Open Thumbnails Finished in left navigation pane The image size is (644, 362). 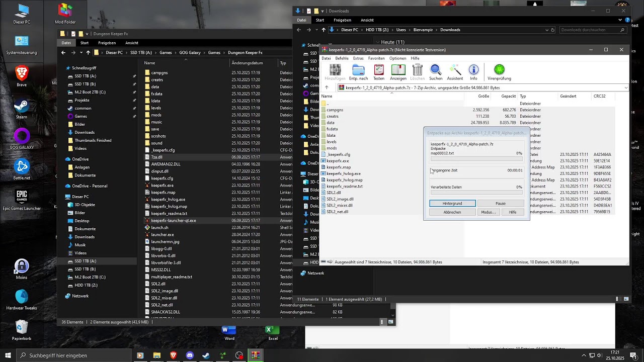[93, 140]
